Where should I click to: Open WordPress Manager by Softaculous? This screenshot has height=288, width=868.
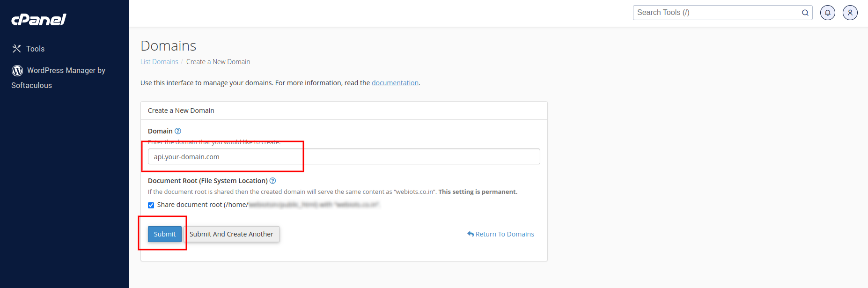(66, 71)
